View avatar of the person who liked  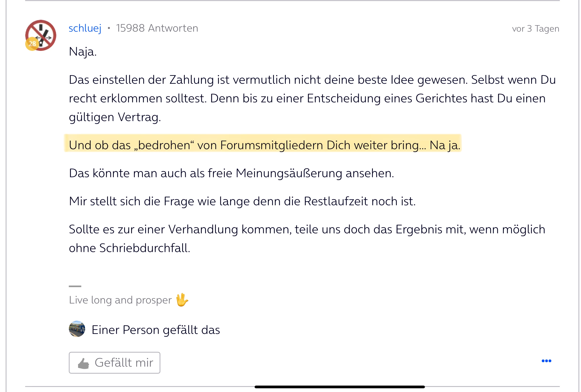77,329
